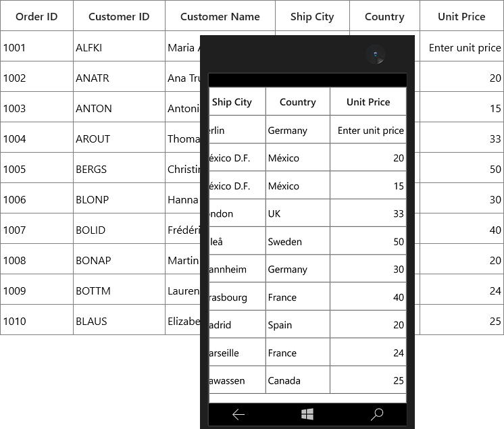Image resolution: width=504 pixels, height=429 pixels.
Task: Select the Sweden country cell on phone
Action: click(298, 241)
